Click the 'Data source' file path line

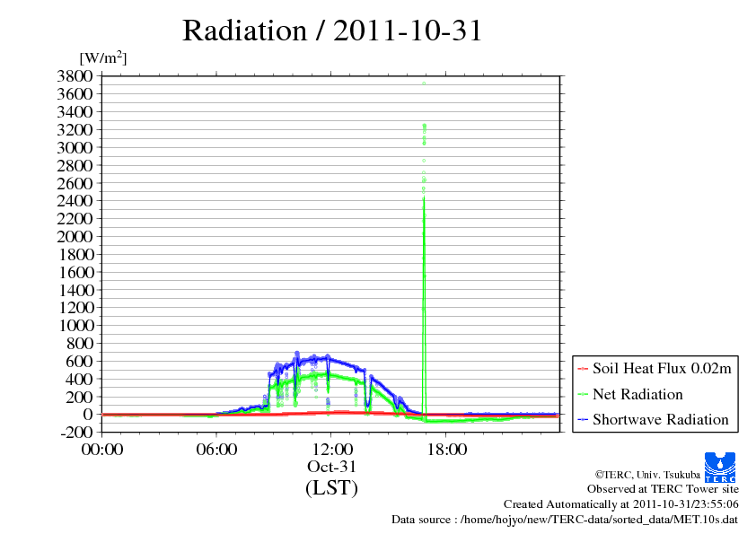(x=565, y=520)
